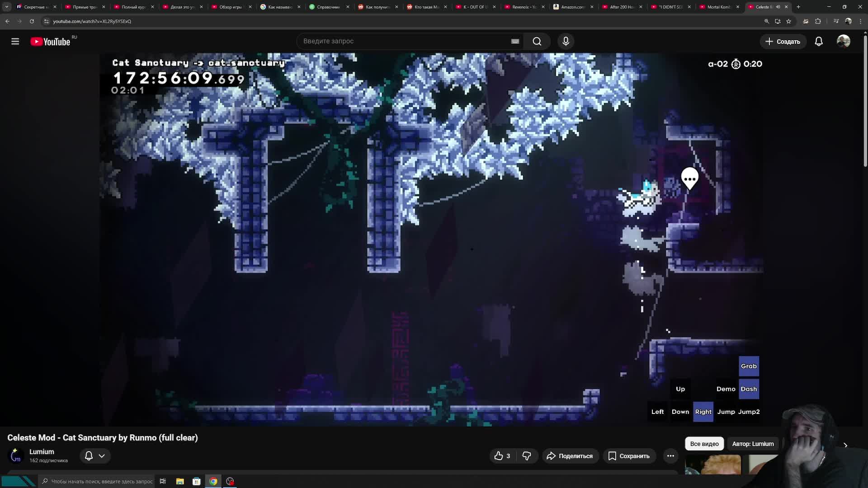
Task: Open more actions three-dot menu
Action: (x=670, y=456)
